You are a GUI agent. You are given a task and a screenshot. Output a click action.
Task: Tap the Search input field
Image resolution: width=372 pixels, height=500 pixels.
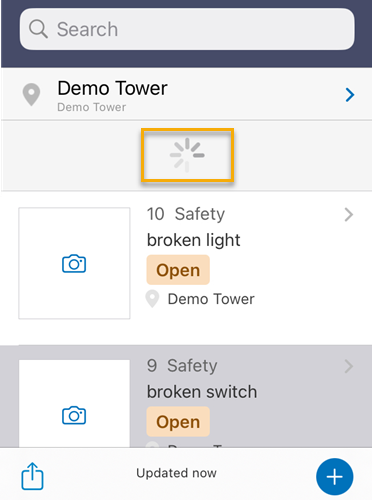(x=187, y=29)
